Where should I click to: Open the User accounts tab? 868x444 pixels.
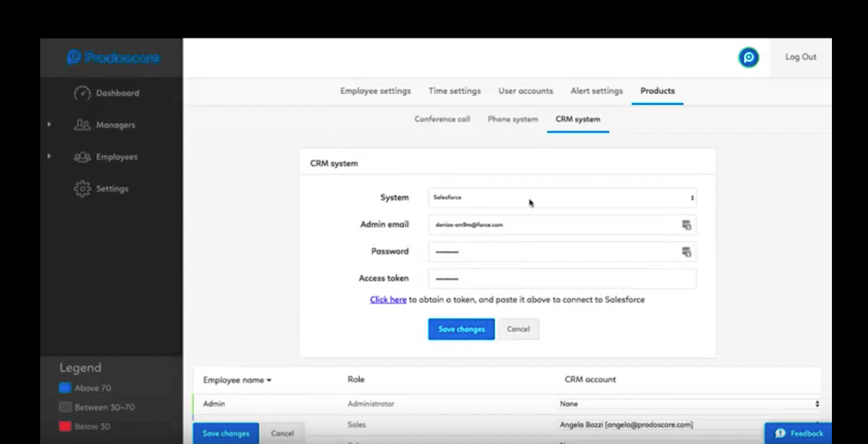point(526,91)
